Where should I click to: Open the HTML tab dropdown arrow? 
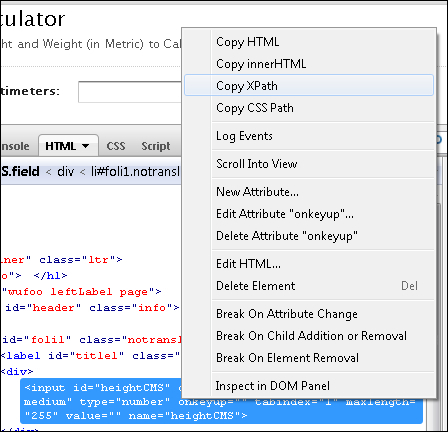point(86,146)
